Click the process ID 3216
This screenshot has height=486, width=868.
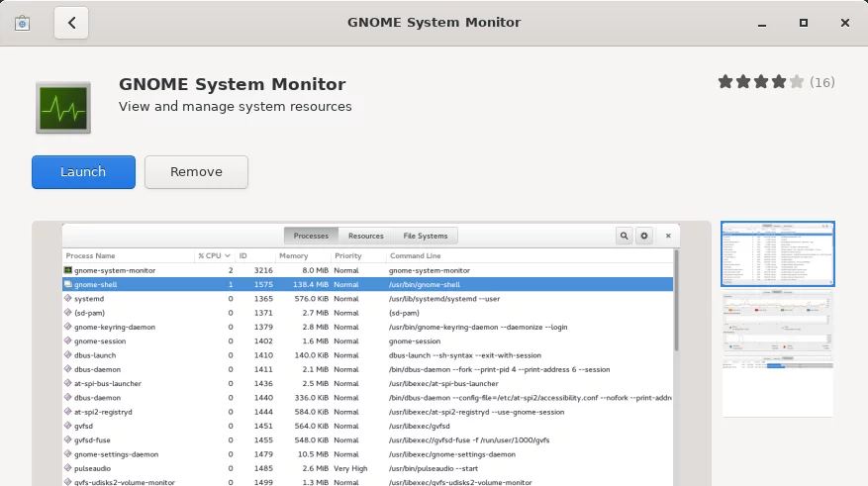(263, 270)
